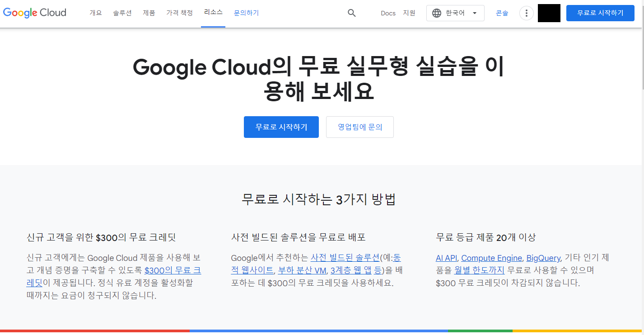This screenshot has width=644, height=335.
Task: Click the 영업팀에 문의 button
Action: point(360,127)
